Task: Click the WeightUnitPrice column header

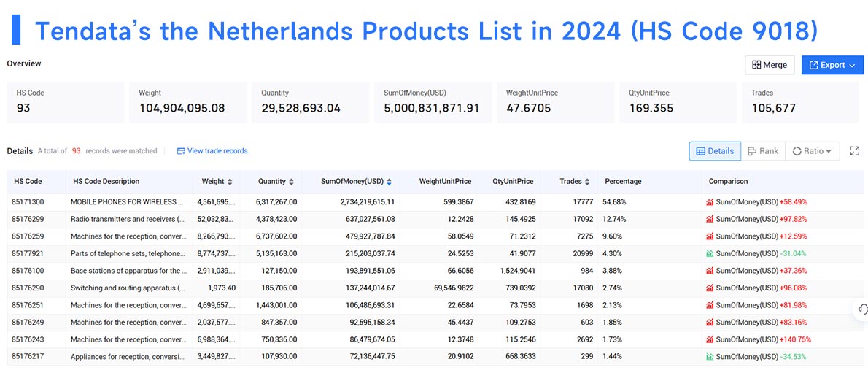Action: coord(445,182)
